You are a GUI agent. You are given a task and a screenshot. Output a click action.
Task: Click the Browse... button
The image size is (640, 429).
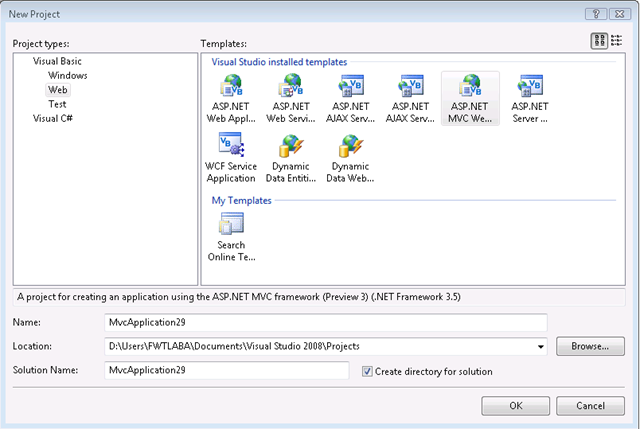(x=590, y=346)
